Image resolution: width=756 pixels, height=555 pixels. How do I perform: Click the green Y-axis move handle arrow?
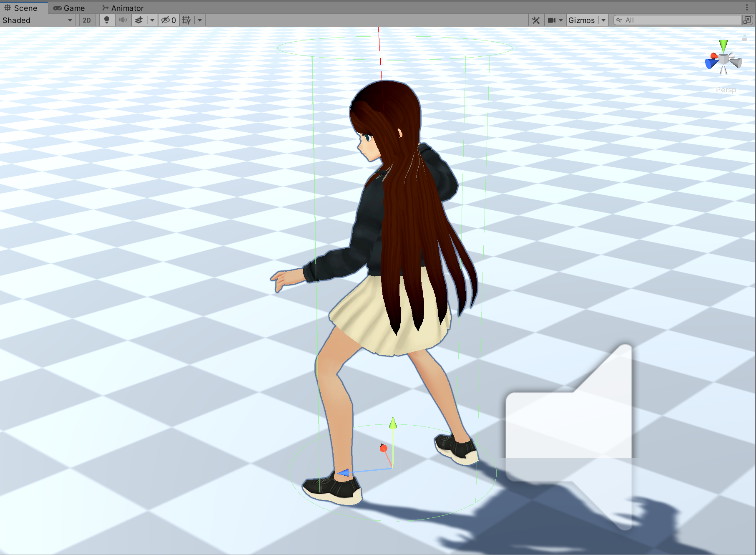coord(393,423)
